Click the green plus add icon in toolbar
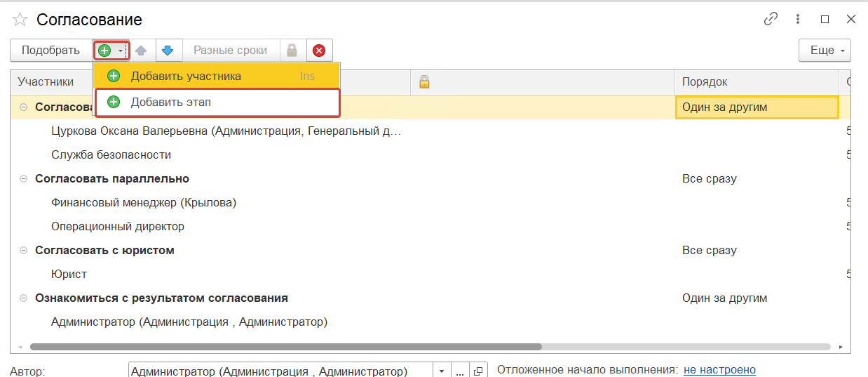Viewport: 868px width, 377px height. (105, 51)
